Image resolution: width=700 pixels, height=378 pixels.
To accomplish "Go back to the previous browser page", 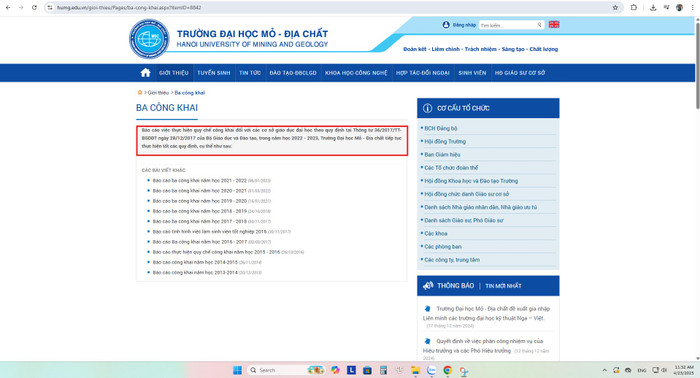I will tap(8, 8).
